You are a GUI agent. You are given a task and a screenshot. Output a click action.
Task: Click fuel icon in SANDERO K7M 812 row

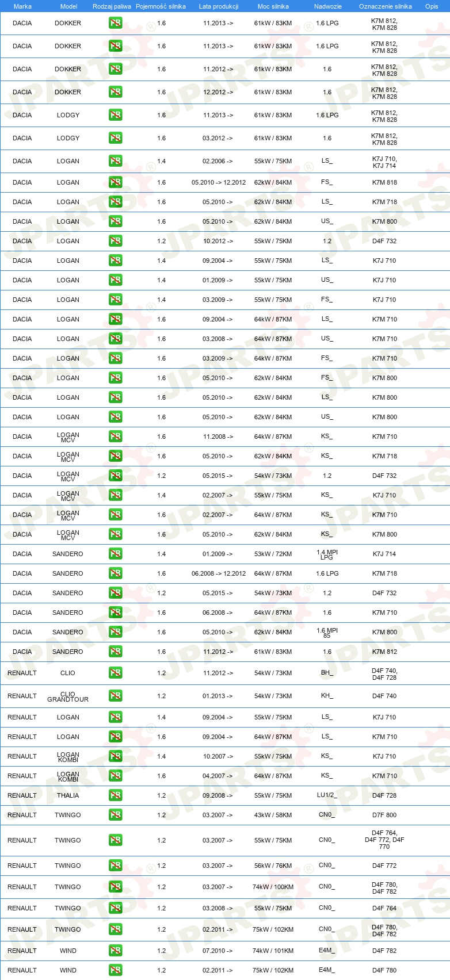(x=115, y=652)
